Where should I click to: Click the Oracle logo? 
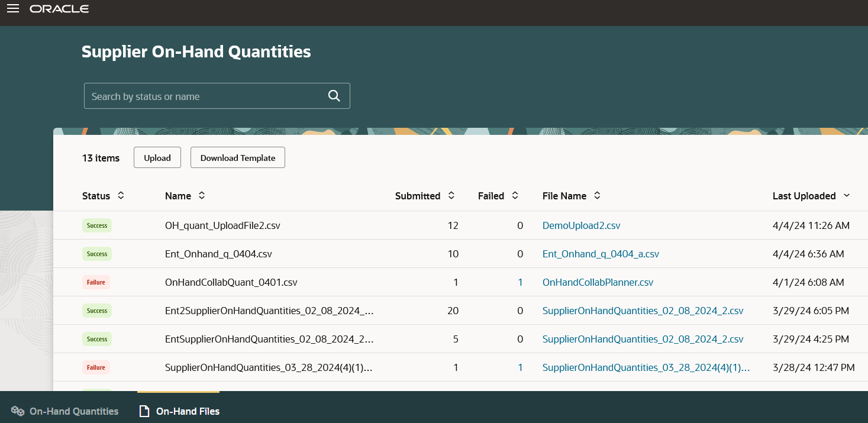[59, 8]
